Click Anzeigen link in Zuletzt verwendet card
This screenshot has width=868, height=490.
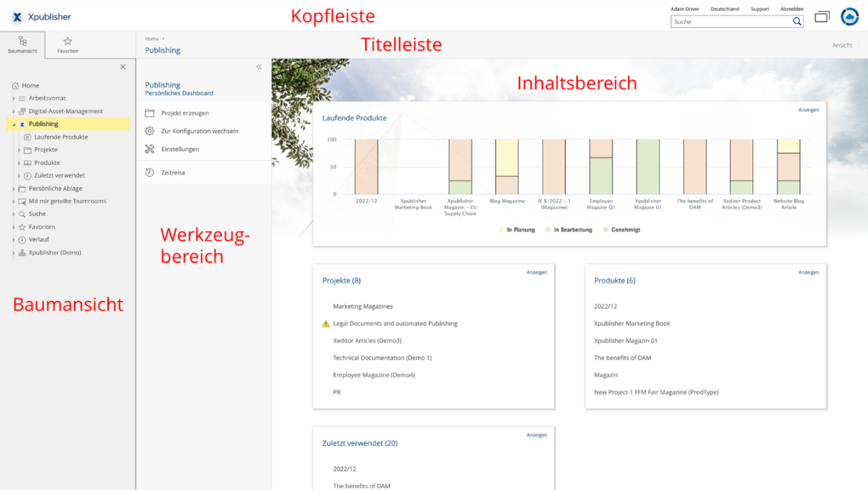point(537,435)
